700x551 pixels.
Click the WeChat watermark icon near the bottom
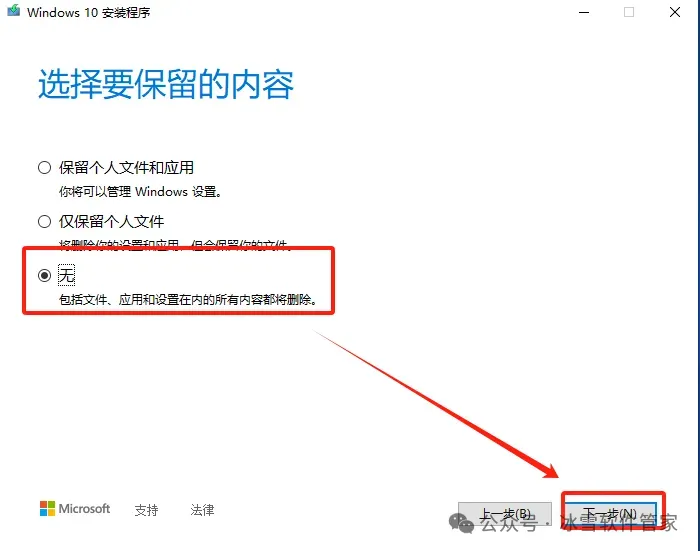(x=461, y=522)
